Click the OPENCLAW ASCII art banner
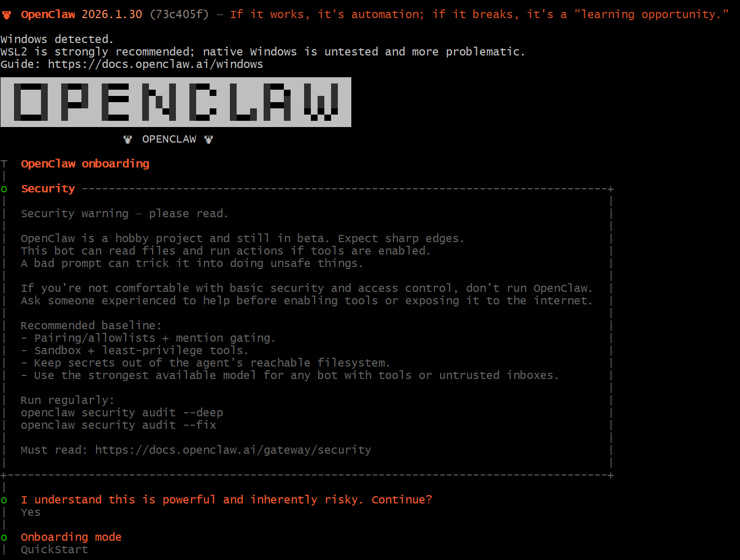This screenshot has width=740, height=560. pyautogui.click(x=176, y=102)
